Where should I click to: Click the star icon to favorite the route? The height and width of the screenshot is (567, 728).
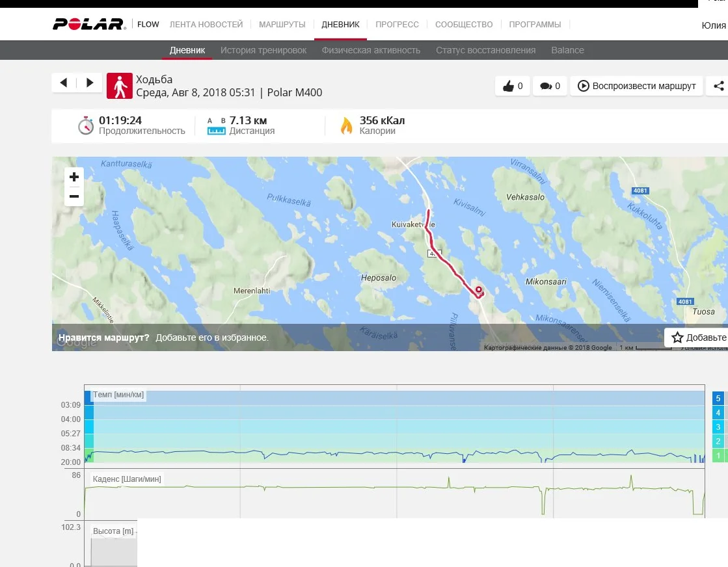click(x=677, y=337)
